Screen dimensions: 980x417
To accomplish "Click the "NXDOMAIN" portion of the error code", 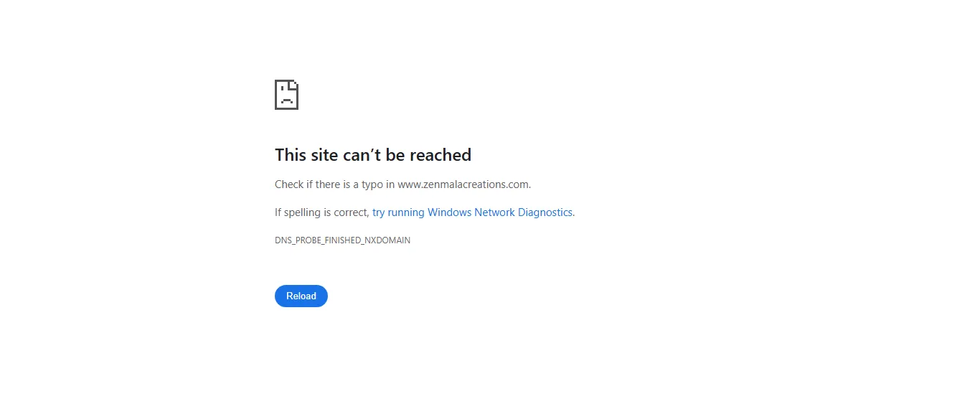I will tap(387, 240).
